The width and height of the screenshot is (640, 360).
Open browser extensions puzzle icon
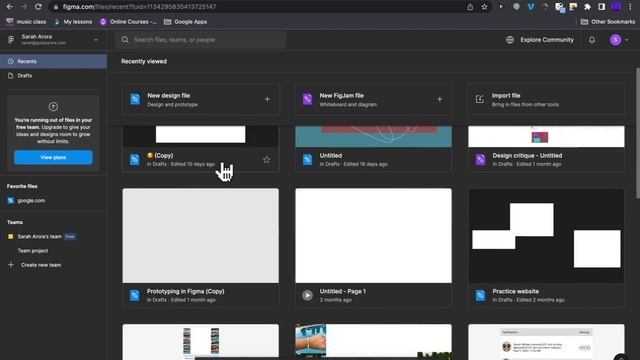point(587,7)
